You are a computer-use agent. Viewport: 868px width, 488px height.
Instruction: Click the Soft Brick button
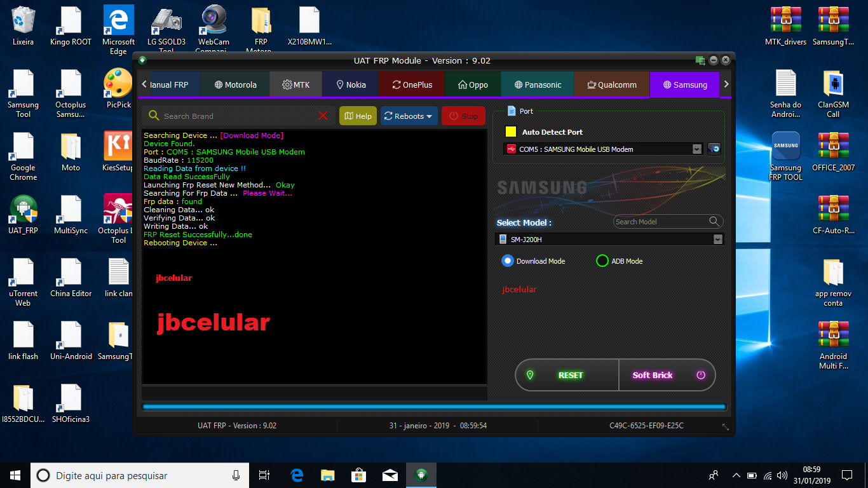coord(667,375)
